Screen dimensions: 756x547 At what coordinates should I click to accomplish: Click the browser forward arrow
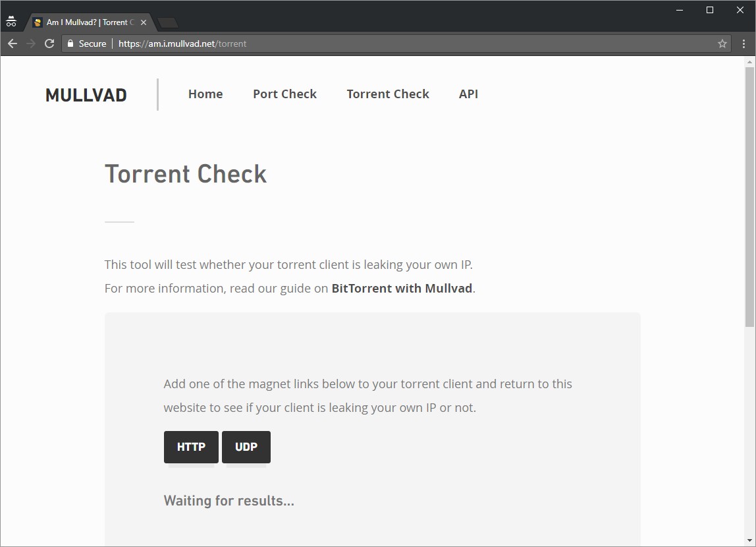[31, 44]
